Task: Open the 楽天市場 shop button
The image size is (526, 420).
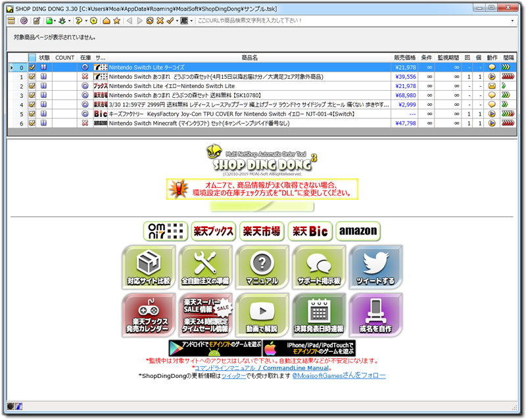Action: 262,231
